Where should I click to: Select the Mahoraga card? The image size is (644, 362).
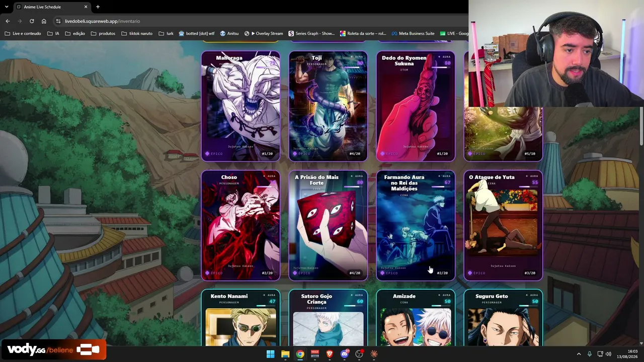tap(240, 106)
